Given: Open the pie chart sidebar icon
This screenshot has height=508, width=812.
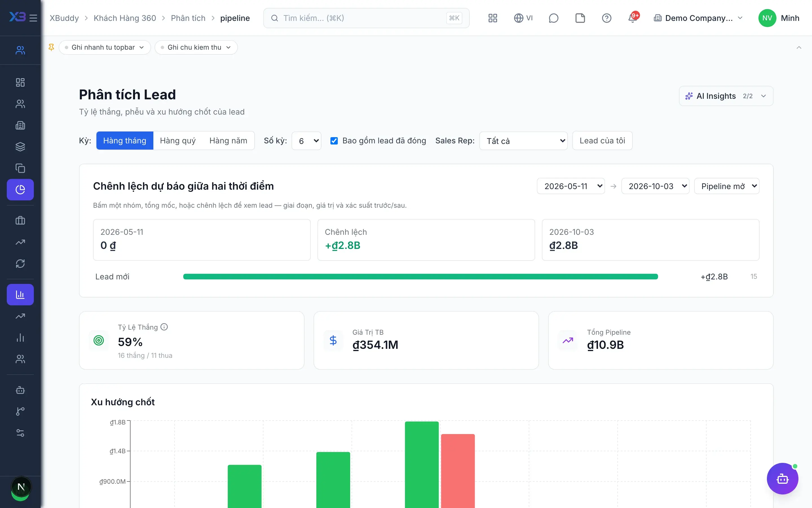Looking at the screenshot, I should click(x=20, y=189).
